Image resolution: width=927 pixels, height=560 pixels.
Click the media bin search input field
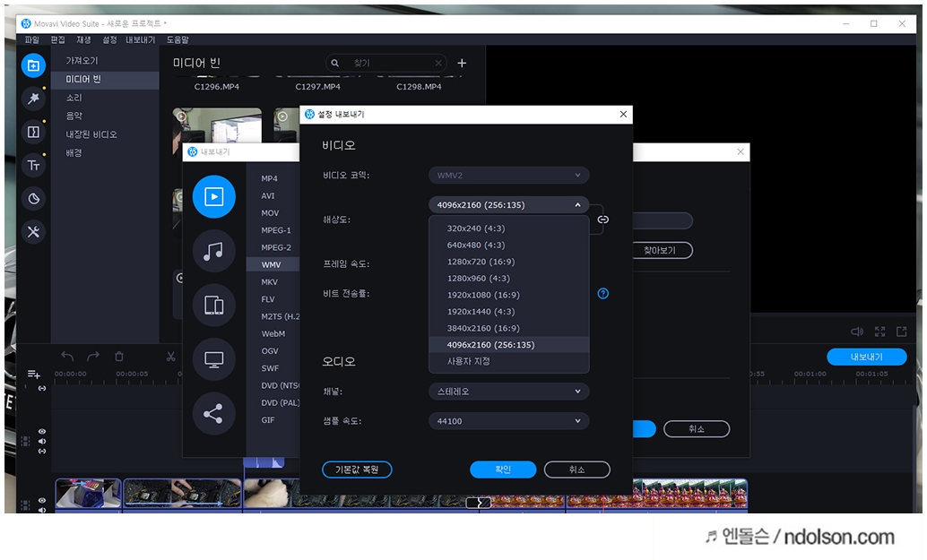click(386, 64)
